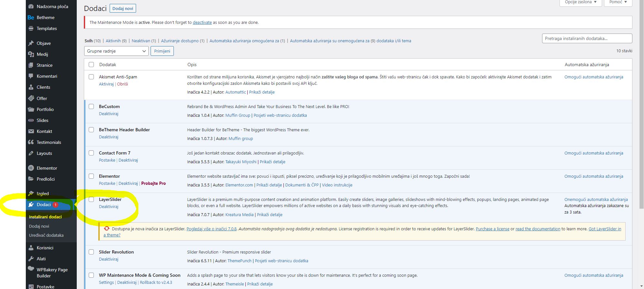
Task: Delete Akismet via Obriši link
Action: click(123, 84)
